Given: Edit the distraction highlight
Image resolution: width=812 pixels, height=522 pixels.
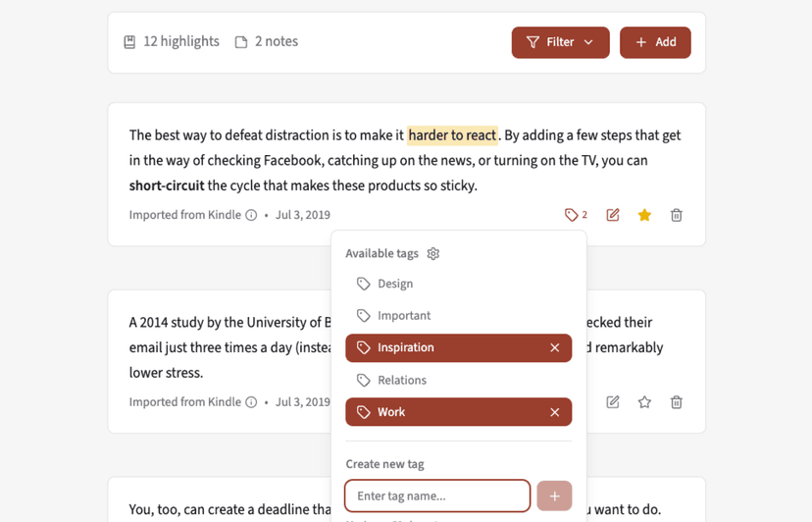Looking at the screenshot, I should [613, 215].
